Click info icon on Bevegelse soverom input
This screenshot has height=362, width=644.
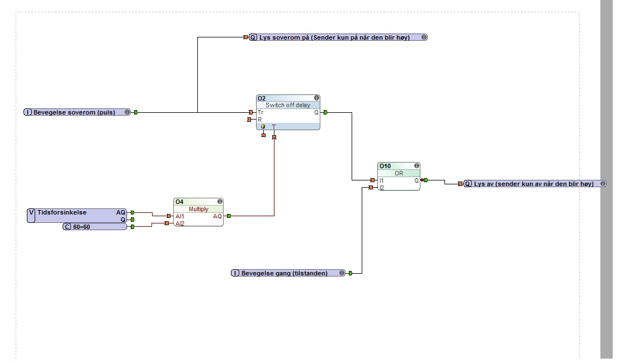click(x=127, y=112)
